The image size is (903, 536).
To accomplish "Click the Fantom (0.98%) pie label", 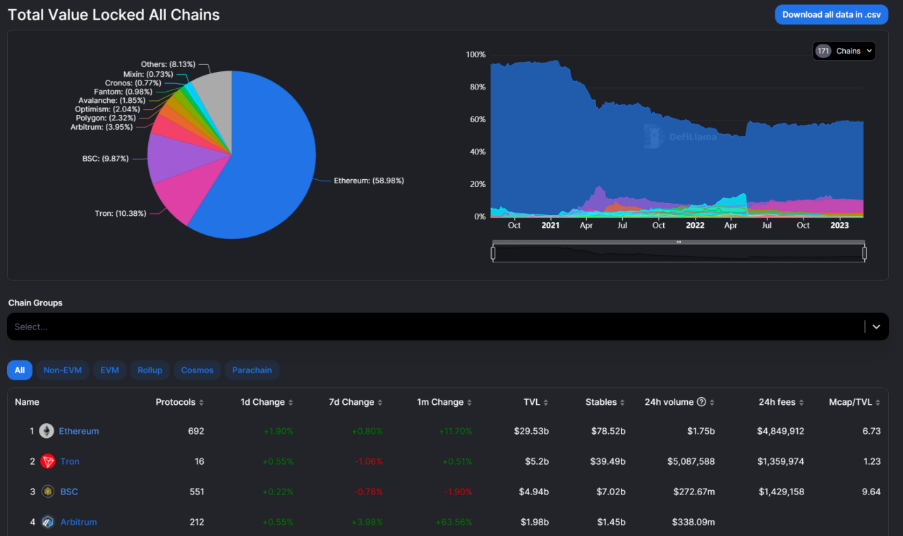I will tap(123, 92).
